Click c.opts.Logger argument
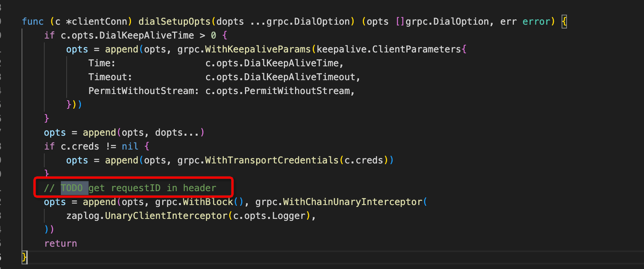 point(269,216)
